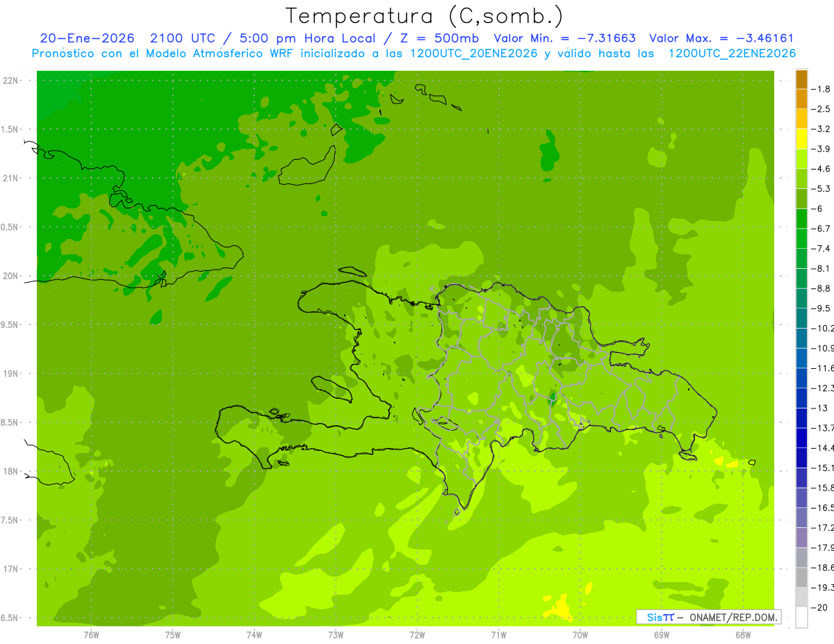
Task: Select the '-4.6' colorbar value
Action: 821,169
